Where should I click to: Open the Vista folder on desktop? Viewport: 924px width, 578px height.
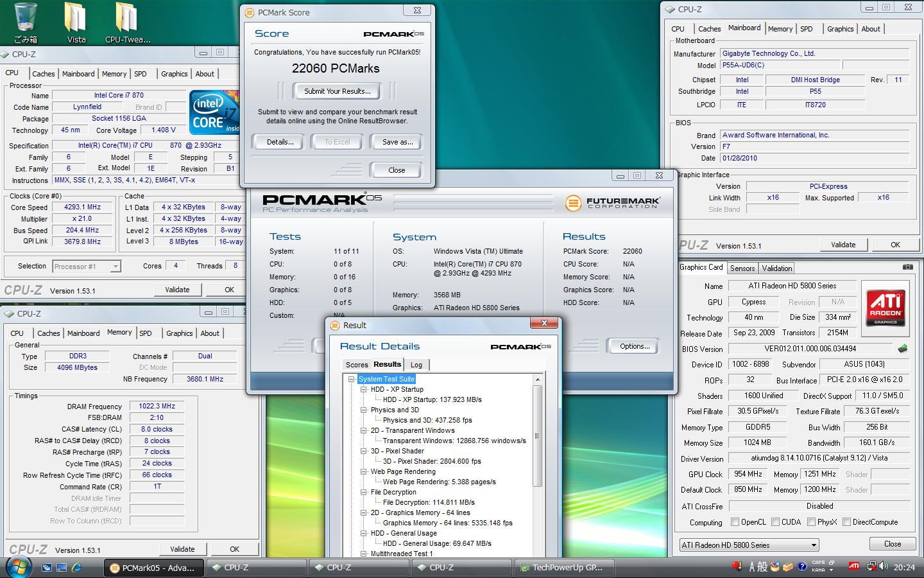click(76, 22)
